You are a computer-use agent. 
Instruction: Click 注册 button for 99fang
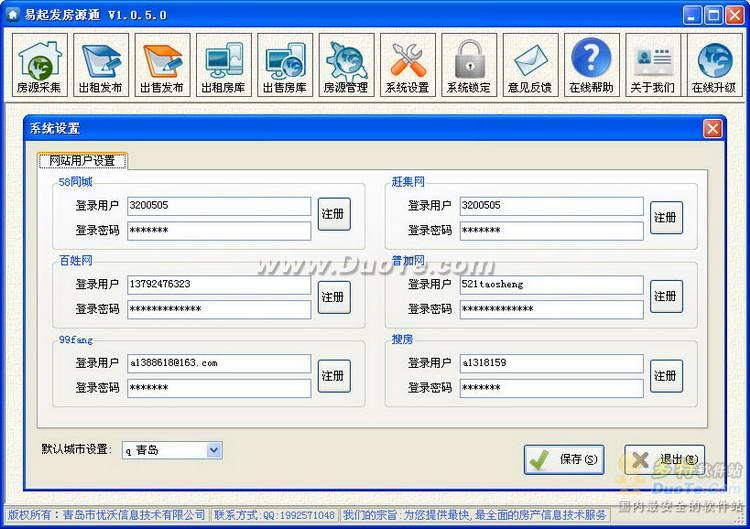pyautogui.click(x=334, y=376)
